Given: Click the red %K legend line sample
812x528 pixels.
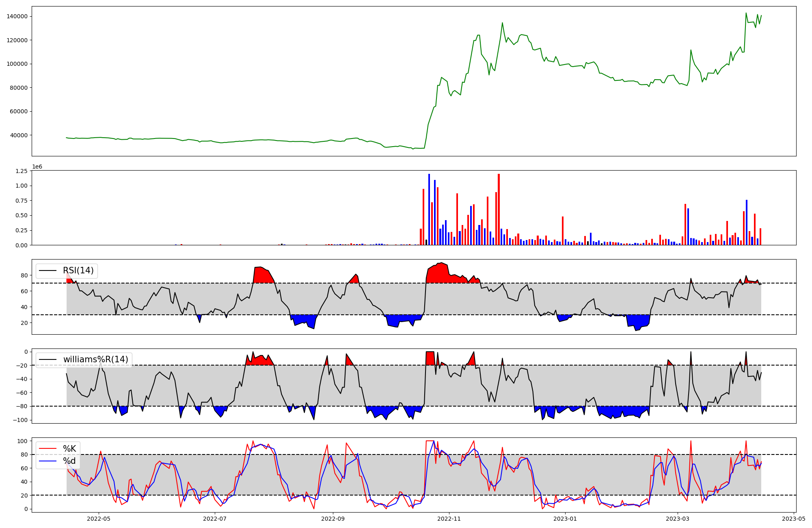Looking at the screenshot, I should [47, 449].
